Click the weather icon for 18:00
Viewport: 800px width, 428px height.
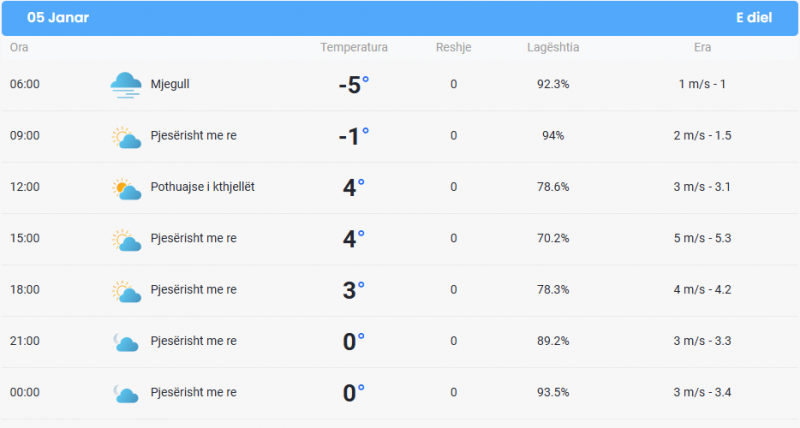click(126, 291)
